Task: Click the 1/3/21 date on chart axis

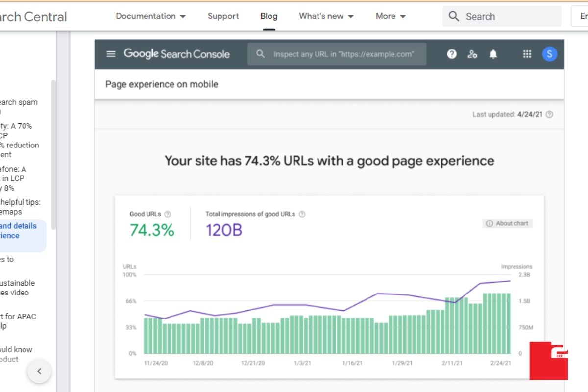Action: 302,363
